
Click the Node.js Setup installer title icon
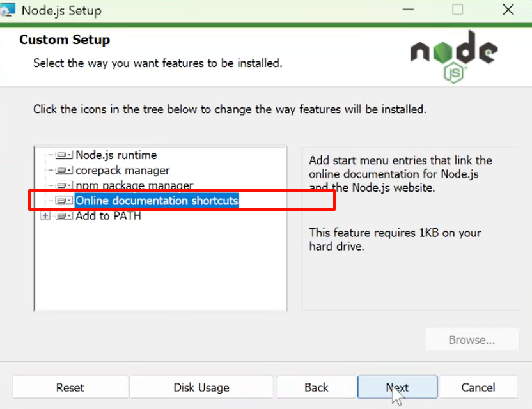click(x=8, y=10)
